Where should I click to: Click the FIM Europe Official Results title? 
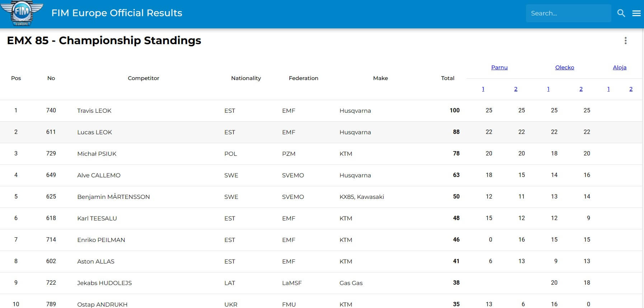pos(117,13)
